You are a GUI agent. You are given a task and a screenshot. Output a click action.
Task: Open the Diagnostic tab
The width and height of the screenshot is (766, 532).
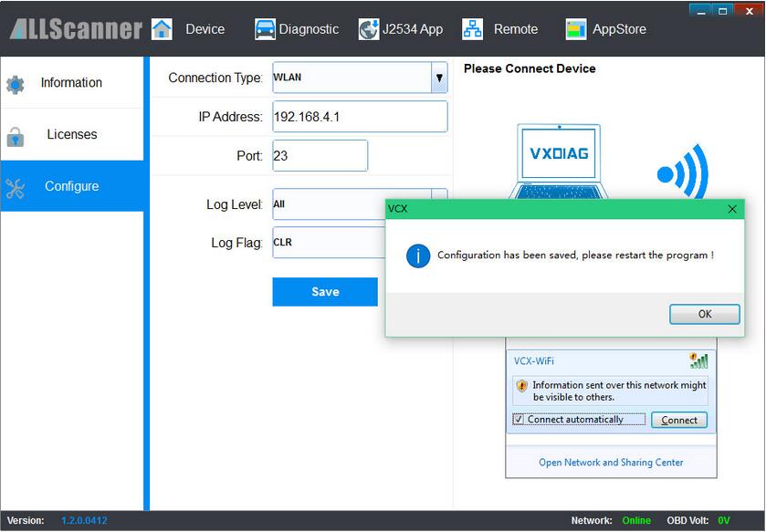[x=297, y=29]
